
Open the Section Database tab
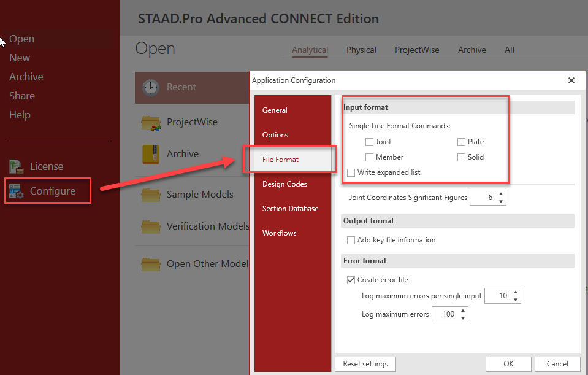[293, 209]
